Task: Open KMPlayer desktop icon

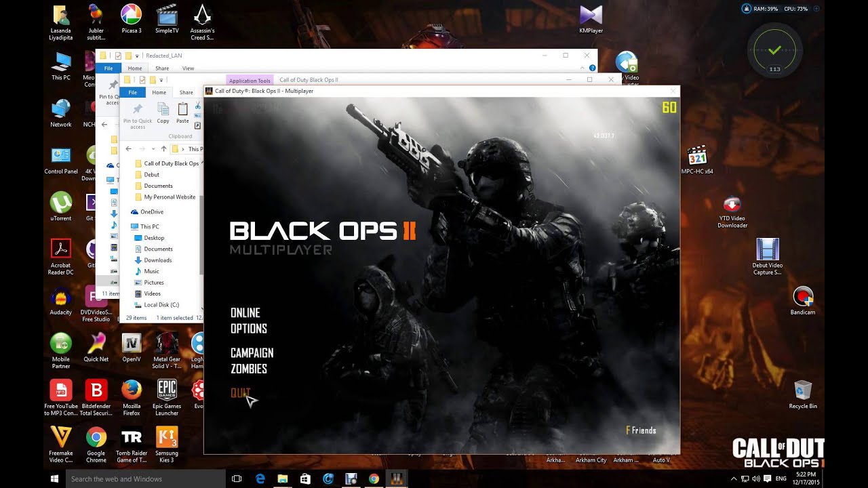Action: click(591, 19)
